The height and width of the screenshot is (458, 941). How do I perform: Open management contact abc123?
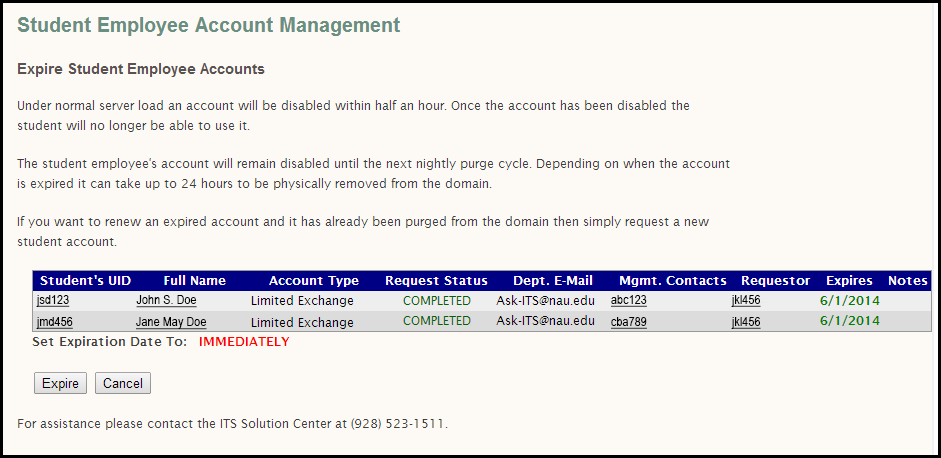629,300
